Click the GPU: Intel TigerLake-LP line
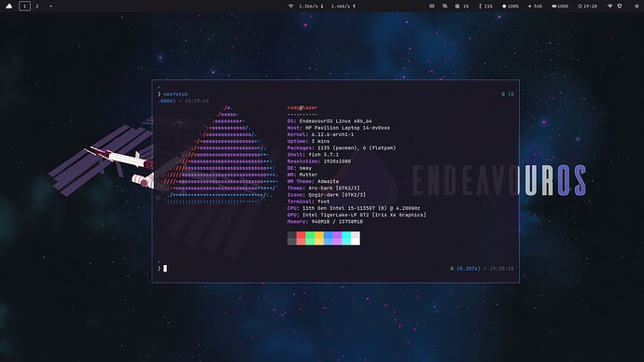 tap(357, 215)
